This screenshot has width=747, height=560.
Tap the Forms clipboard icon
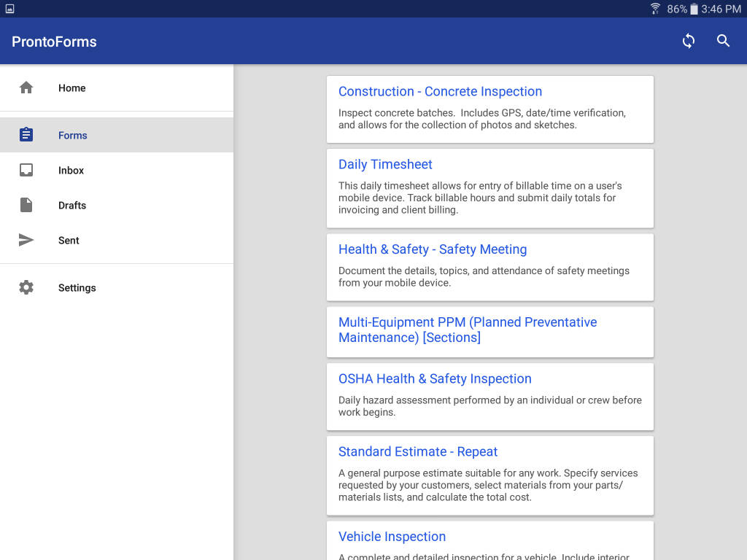tap(26, 135)
